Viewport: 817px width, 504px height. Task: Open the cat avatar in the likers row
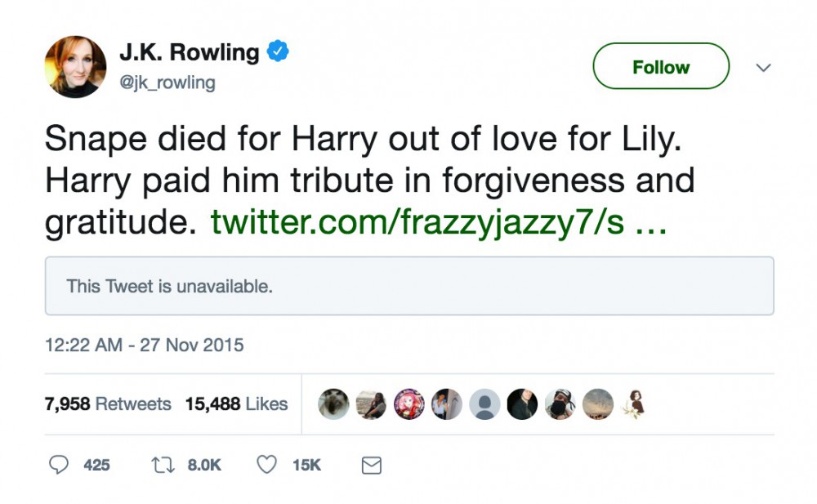click(x=333, y=404)
